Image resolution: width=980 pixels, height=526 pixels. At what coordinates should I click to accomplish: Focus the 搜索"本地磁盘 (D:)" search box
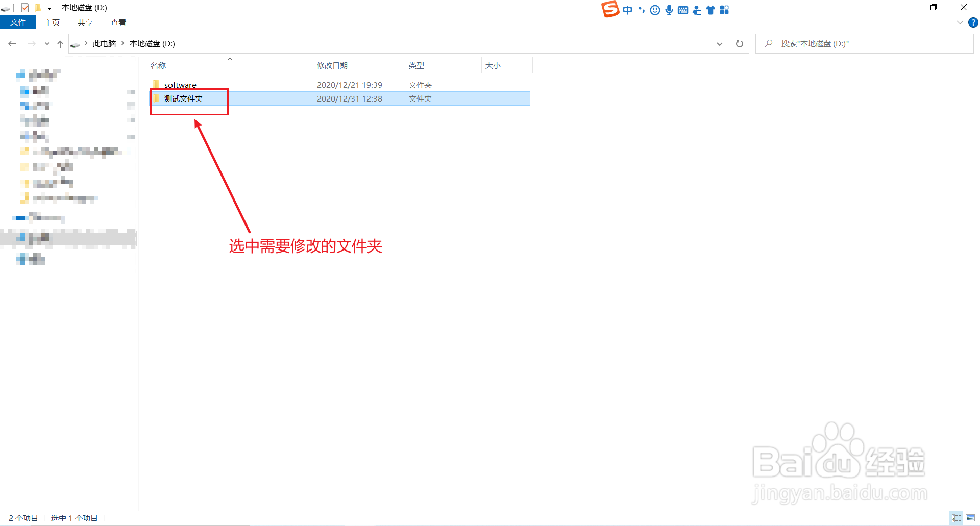click(x=865, y=44)
